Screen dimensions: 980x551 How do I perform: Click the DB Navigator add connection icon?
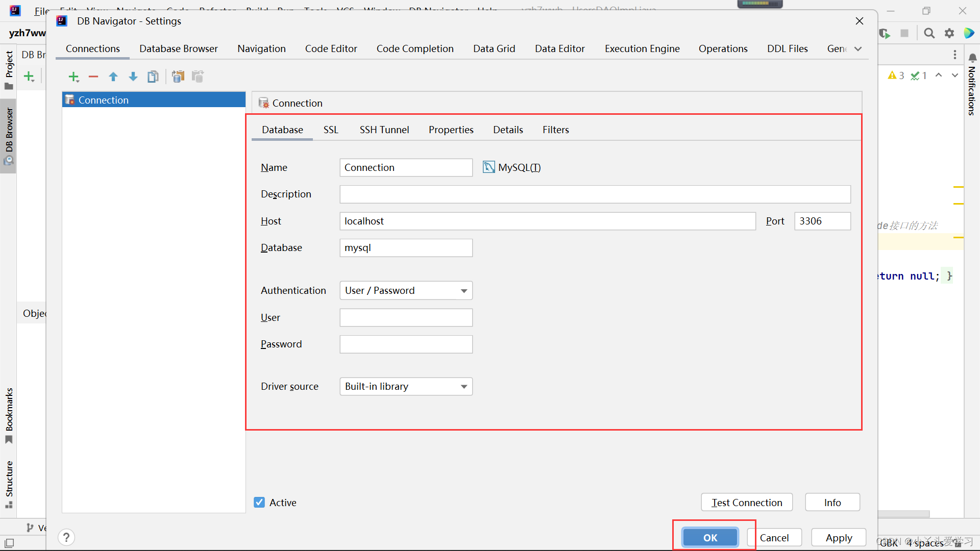click(73, 76)
